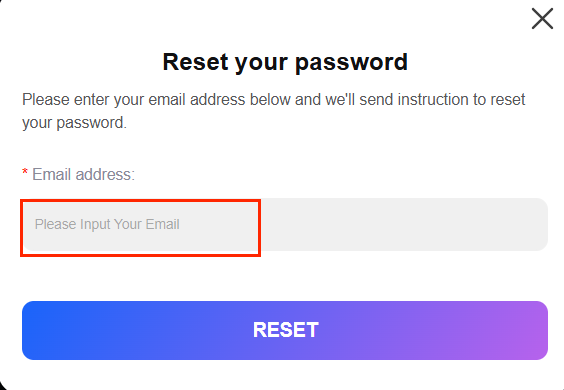Screen dimensions: 564x390
Task: Exit the password reset popup
Action: click(542, 19)
